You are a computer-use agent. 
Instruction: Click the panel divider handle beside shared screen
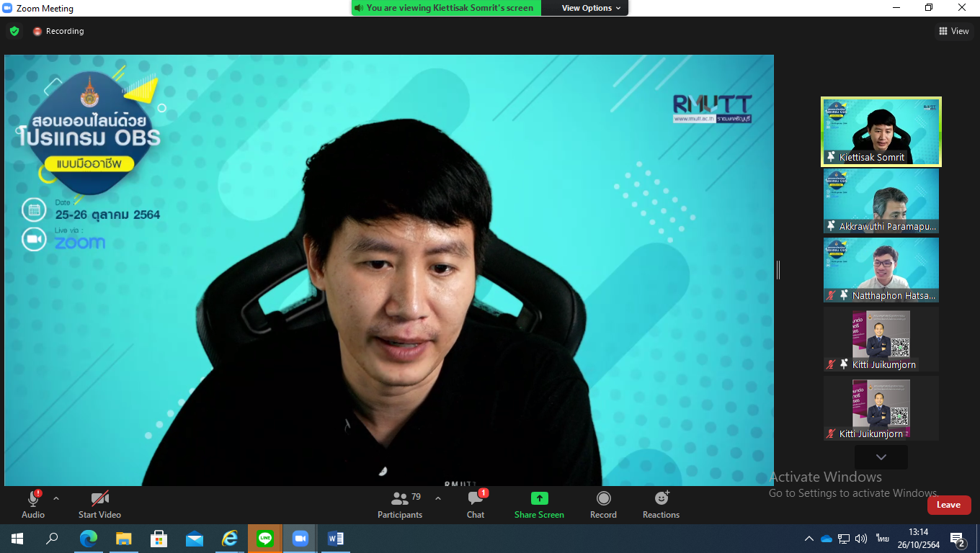tap(778, 270)
